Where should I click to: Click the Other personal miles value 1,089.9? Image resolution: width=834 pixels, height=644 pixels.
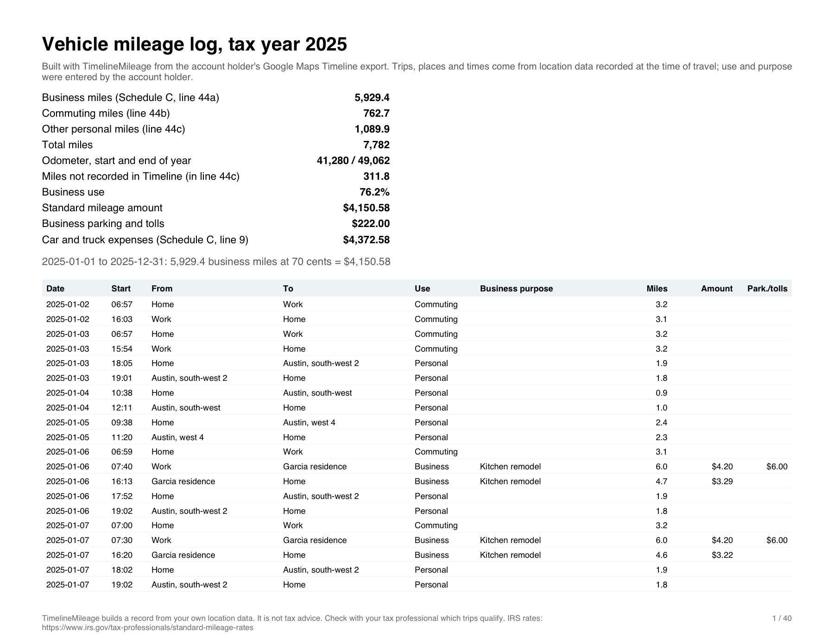tap(372, 129)
